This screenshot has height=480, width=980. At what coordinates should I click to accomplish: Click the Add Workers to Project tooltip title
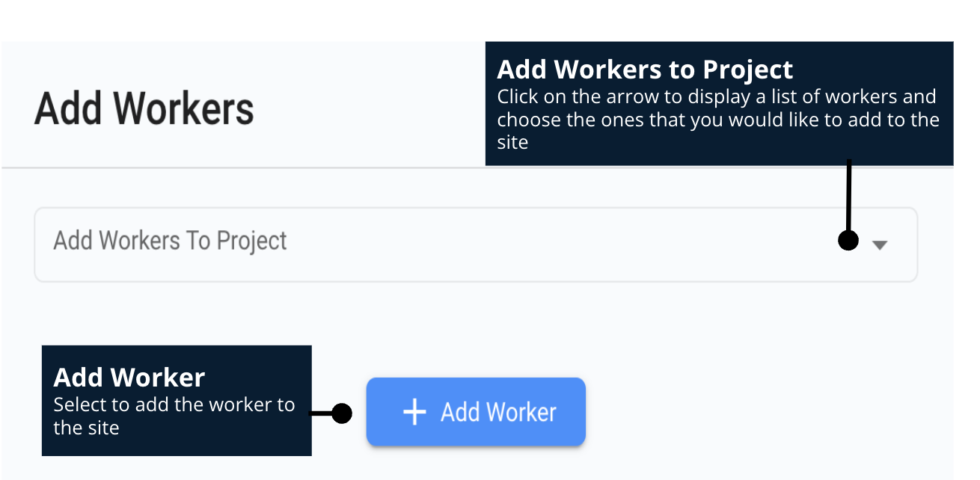pos(645,70)
